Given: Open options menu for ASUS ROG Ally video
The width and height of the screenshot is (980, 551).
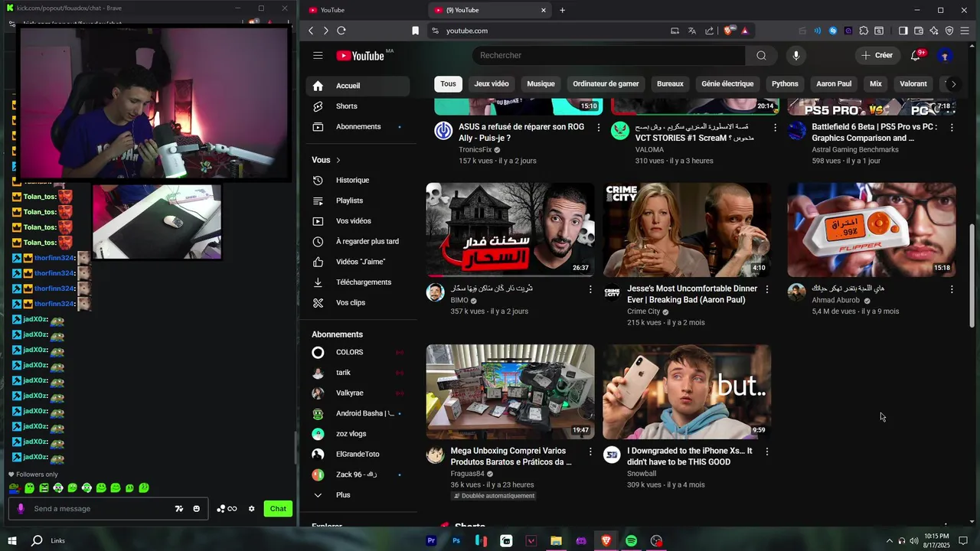Looking at the screenshot, I should point(599,128).
